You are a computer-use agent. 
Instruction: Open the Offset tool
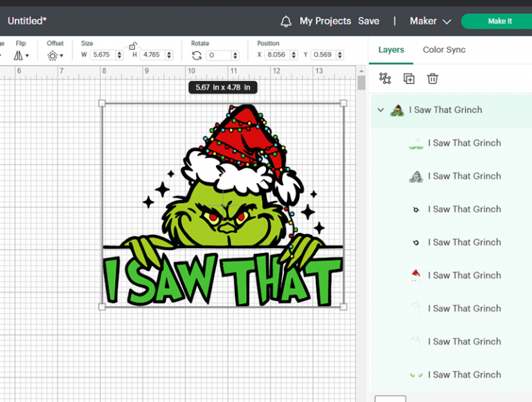coord(55,55)
